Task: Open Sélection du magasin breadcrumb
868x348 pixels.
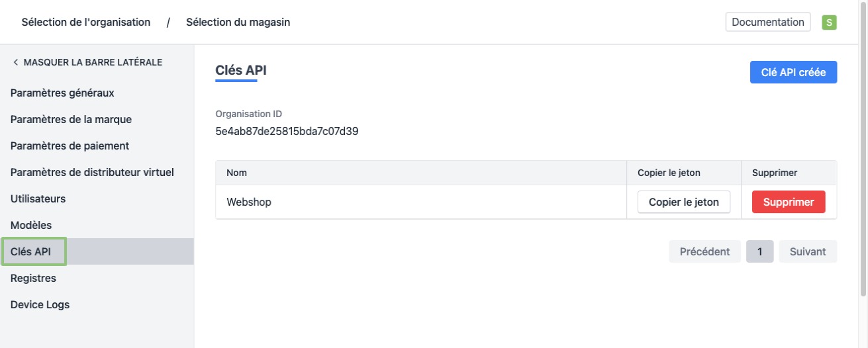Action: (238, 22)
